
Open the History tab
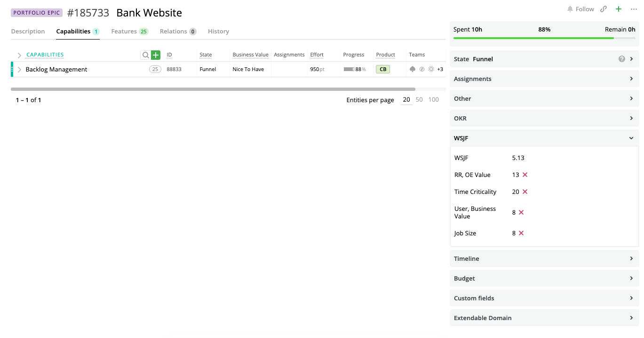218,32
